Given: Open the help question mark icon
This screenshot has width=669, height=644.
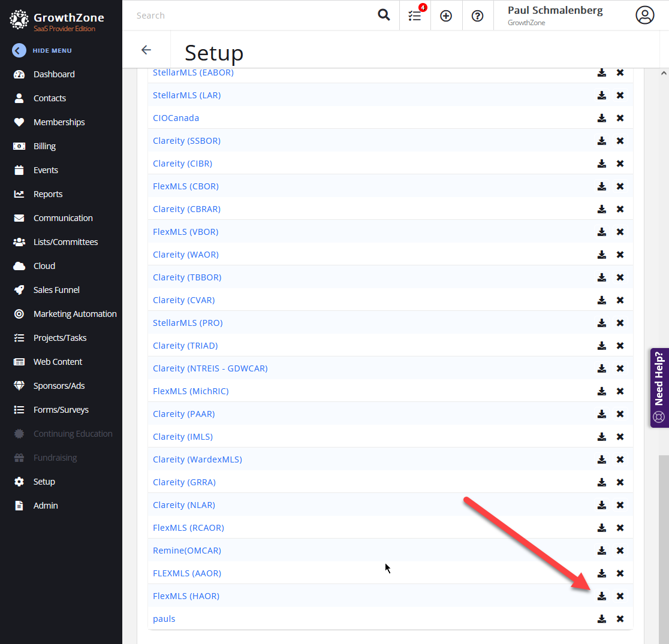Looking at the screenshot, I should [x=477, y=16].
